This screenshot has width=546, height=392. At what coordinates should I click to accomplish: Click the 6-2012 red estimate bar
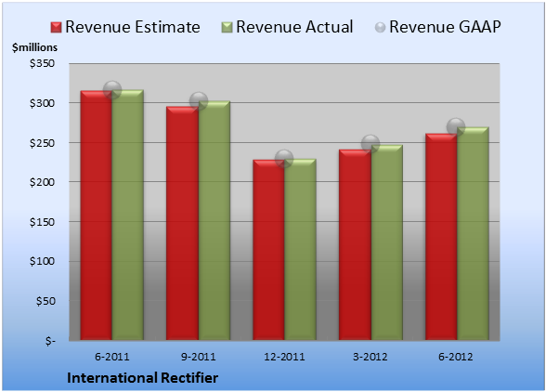tap(441, 237)
